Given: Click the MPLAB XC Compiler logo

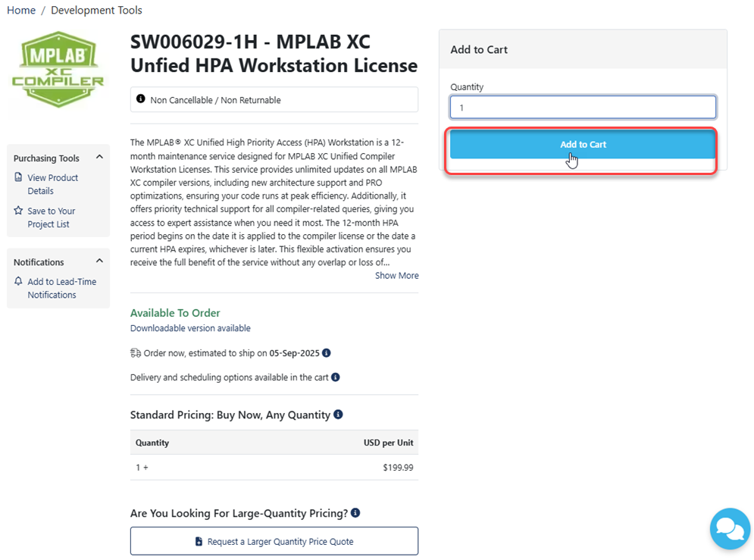Looking at the screenshot, I should coord(58,70).
